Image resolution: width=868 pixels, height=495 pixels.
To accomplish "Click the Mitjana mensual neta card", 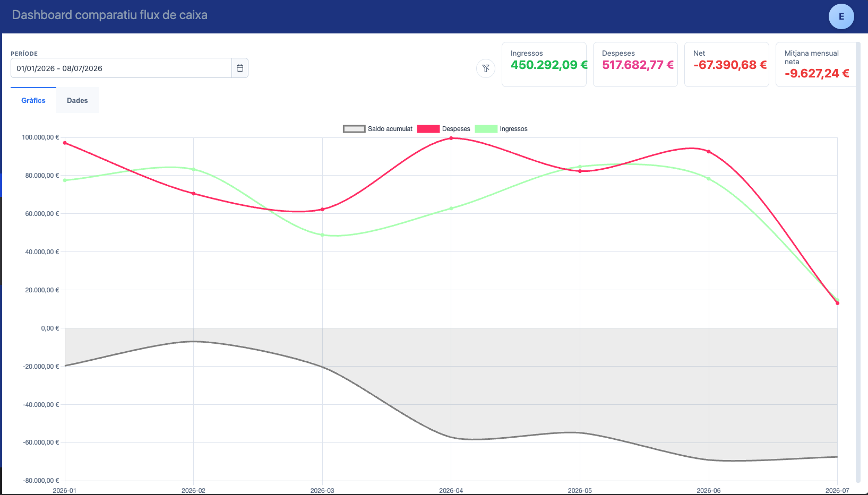I will coord(817,64).
